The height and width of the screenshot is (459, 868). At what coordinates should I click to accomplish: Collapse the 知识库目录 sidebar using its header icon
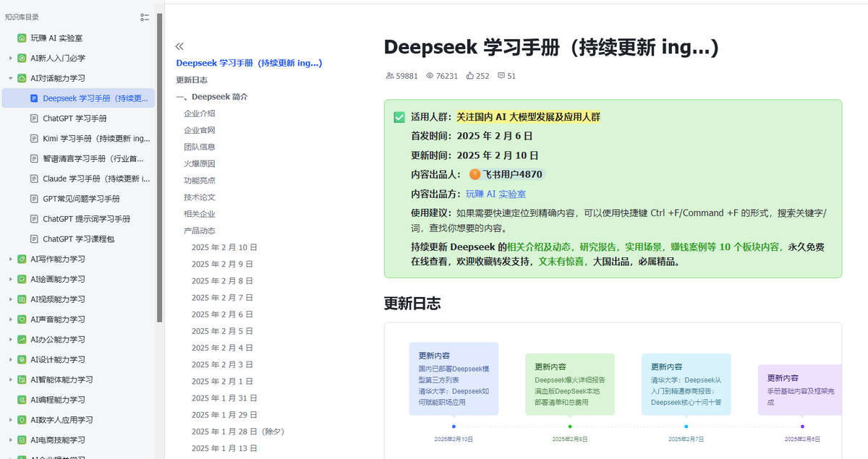145,17
